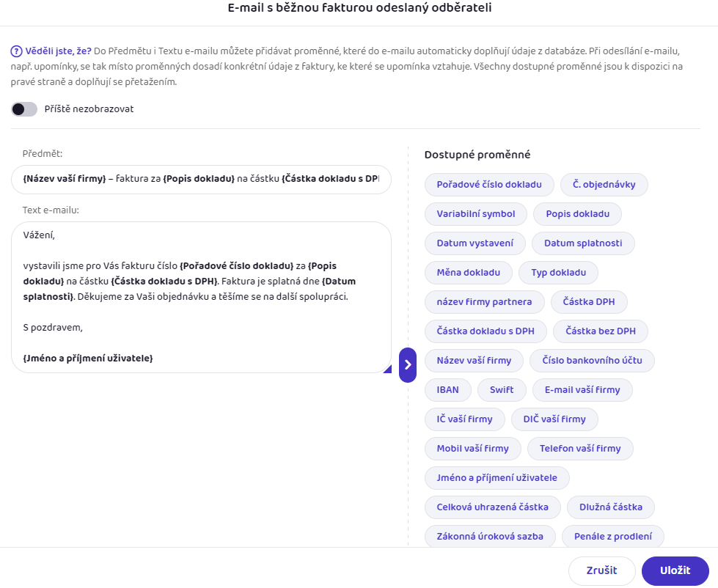Click the {Jméno a příjmení uživatele} signature placeholder
The width and height of the screenshot is (718, 588).
pos(88,359)
